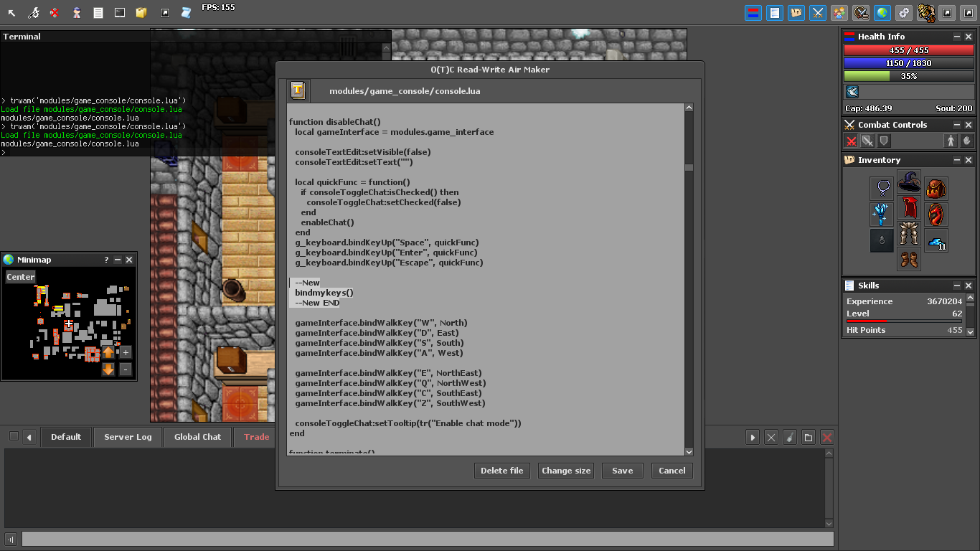The width and height of the screenshot is (980, 551).
Task: Switch to Default chat tab
Action: pyautogui.click(x=66, y=437)
